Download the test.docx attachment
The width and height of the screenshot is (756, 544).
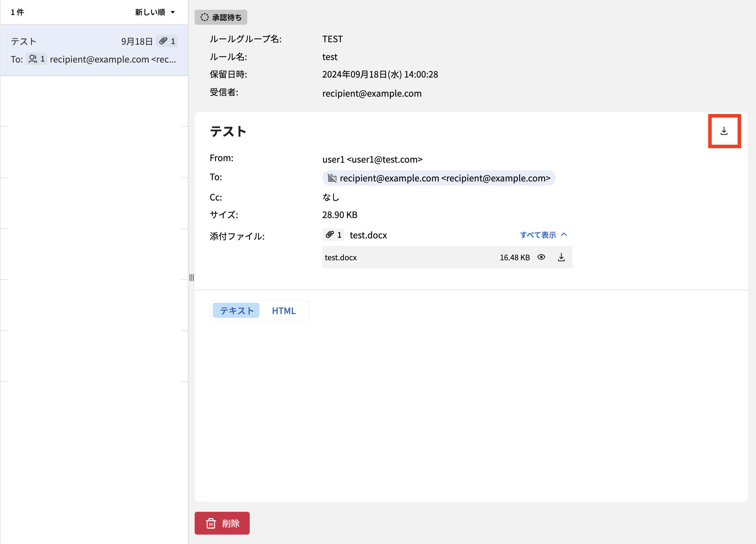click(x=561, y=257)
